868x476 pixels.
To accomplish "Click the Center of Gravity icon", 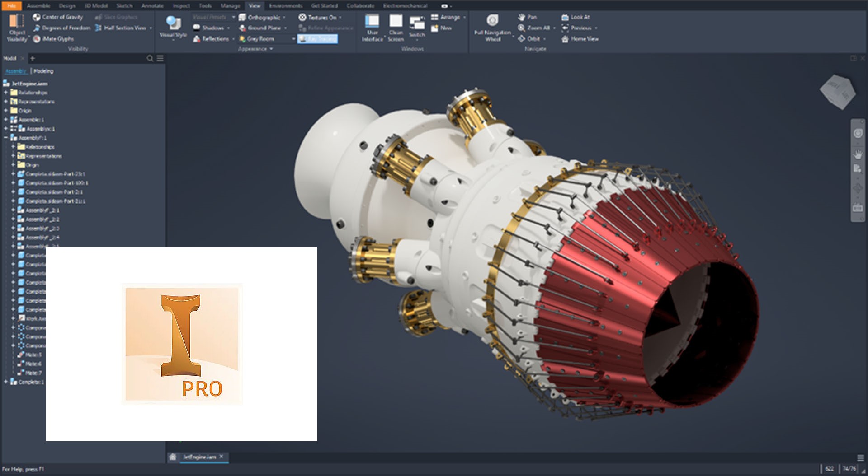I will click(x=37, y=17).
